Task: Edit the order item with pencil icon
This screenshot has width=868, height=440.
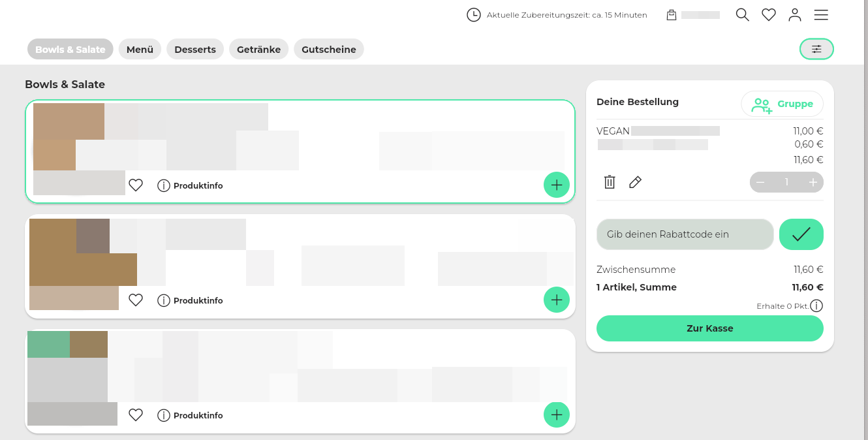Action: [x=635, y=182]
